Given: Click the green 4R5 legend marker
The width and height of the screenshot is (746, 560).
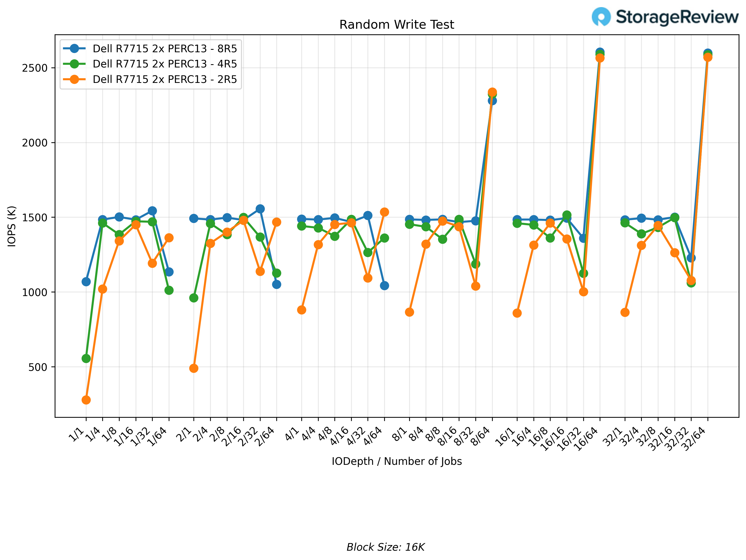Looking at the screenshot, I should point(74,64).
